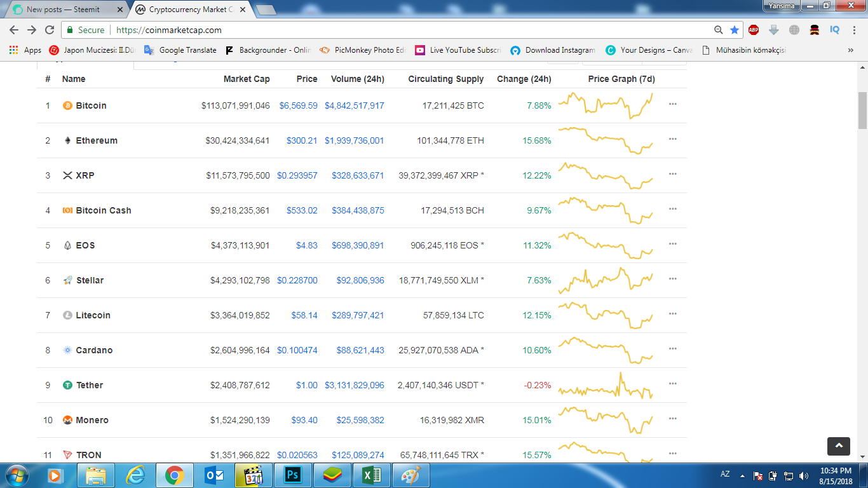Image resolution: width=868 pixels, height=488 pixels.
Task: Open the Bitcoin row options menu
Action: [673, 104]
